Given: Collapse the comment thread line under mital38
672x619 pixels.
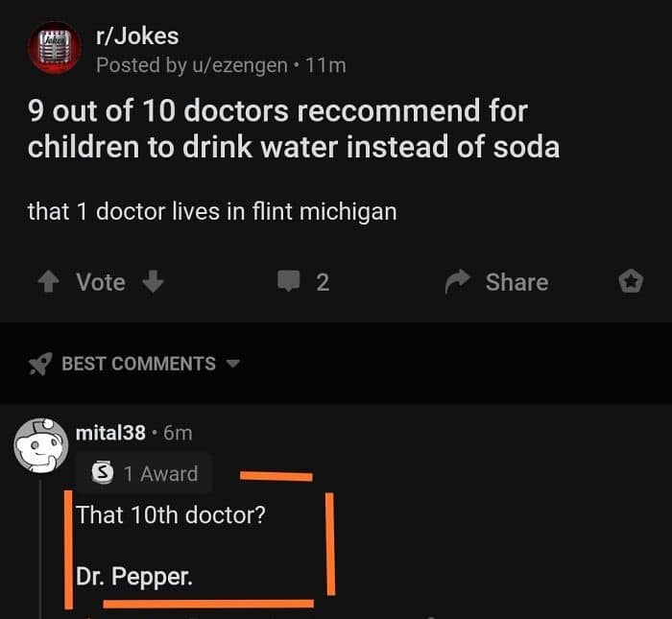Looking at the screenshot, I should point(40,548).
